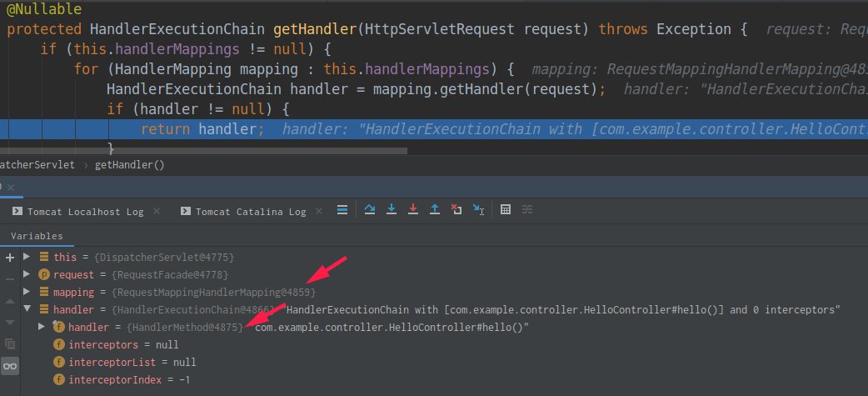Expand the 'mapping' variable node
This screenshot has width=868, height=396.
[27, 292]
